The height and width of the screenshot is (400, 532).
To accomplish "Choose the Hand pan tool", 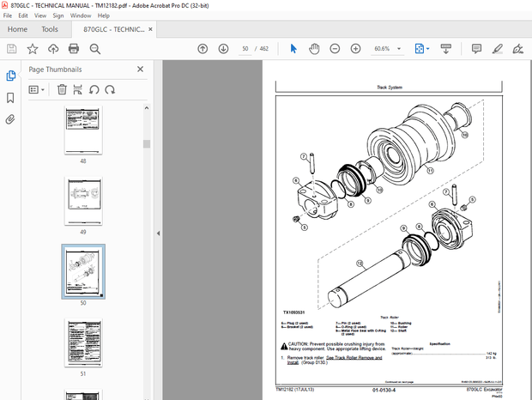I will [314, 49].
